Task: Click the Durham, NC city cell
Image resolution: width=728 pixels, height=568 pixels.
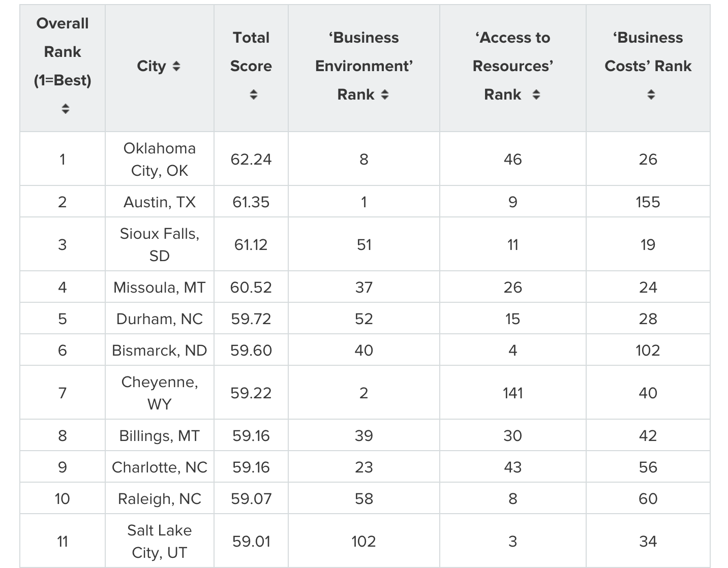Action: point(160,319)
